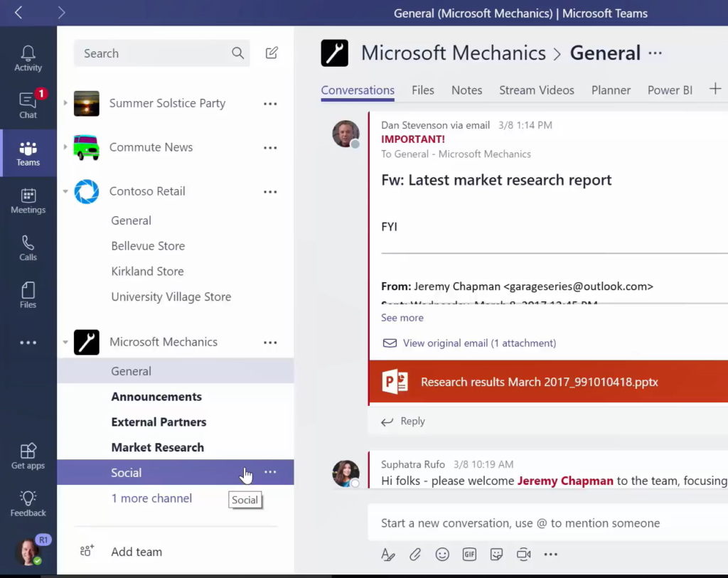Click the Microsoft Mechanics header logo
Image resolution: width=728 pixels, height=578 pixels.
tap(334, 53)
